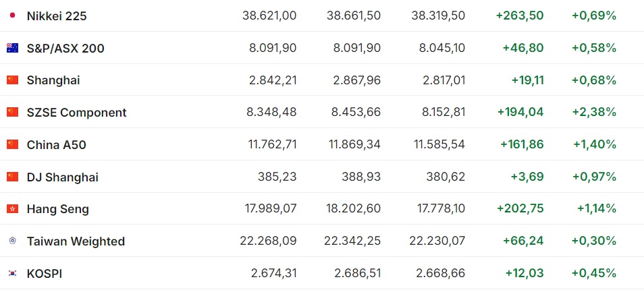Click the Taiwan flag beside Taiwan Weighted
Screen dimensions: 644x292
(12, 241)
